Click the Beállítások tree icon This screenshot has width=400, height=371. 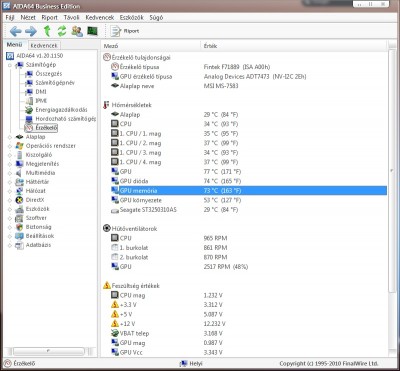[x=20, y=236]
